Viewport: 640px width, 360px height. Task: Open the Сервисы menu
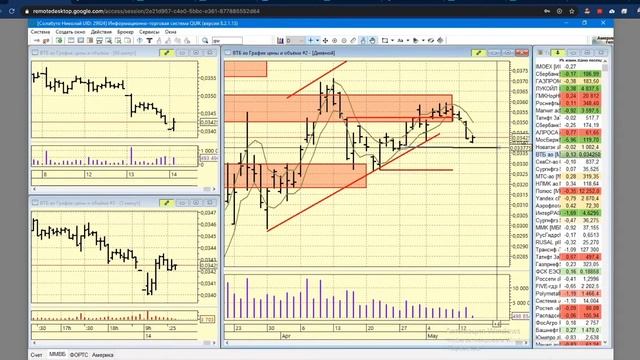coord(149,32)
